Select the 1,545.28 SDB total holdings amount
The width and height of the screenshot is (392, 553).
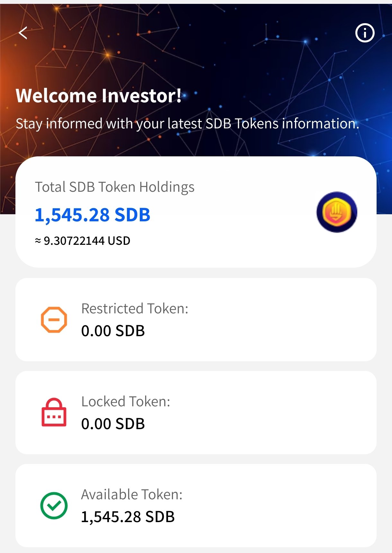pyautogui.click(x=93, y=215)
